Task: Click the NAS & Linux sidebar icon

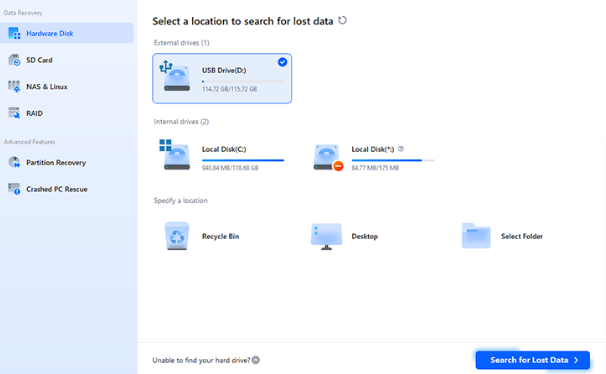Action: click(x=14, y=87)
